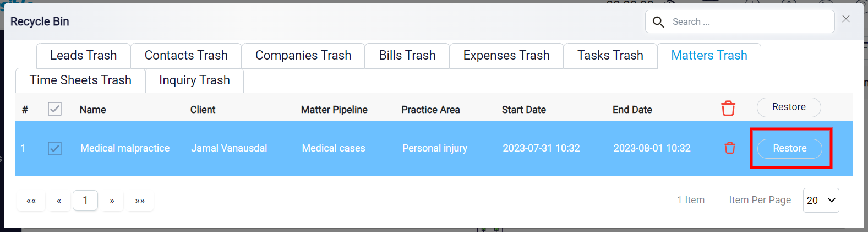Switch to the Expenses Trash tab
Viewport: 868px width, 232px height.
(x=506, y=56)
